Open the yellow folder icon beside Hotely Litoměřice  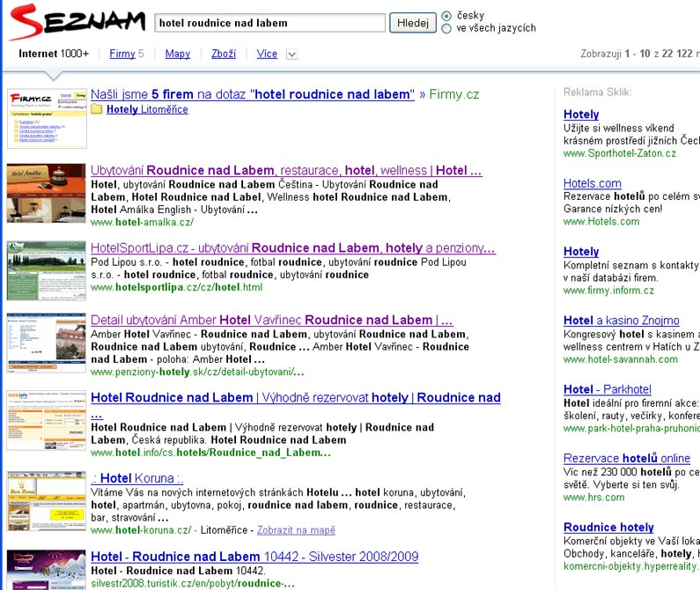97,109
